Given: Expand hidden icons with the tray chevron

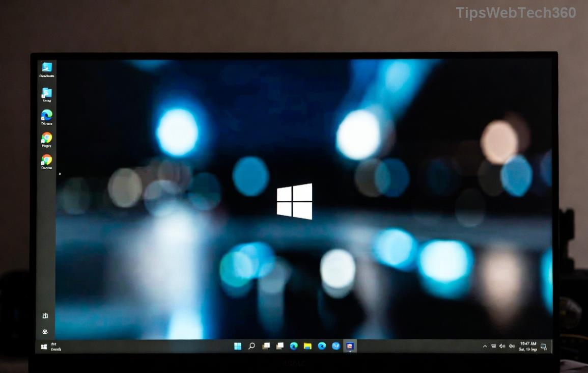Looking at the screenshot, I should [484, 346].
